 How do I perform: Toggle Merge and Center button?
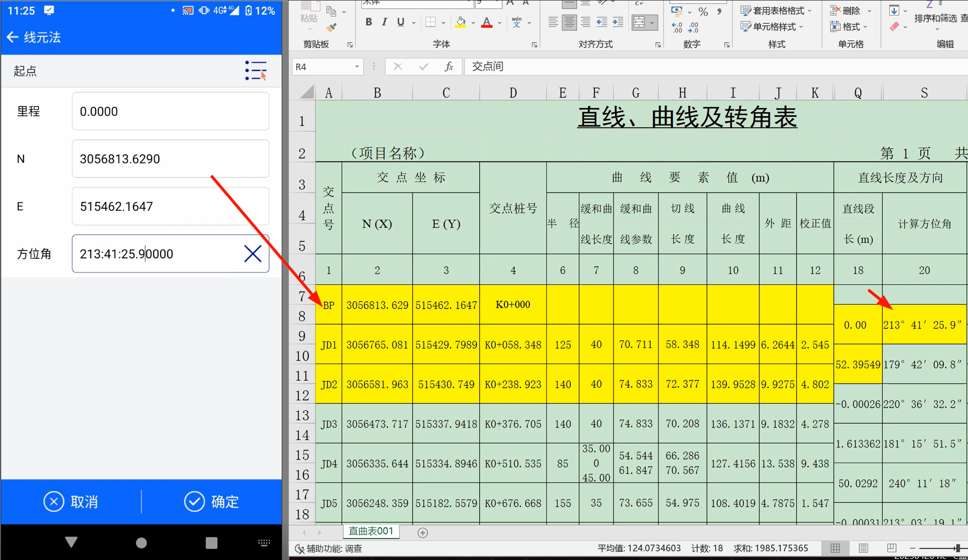(x=639, y=22)
